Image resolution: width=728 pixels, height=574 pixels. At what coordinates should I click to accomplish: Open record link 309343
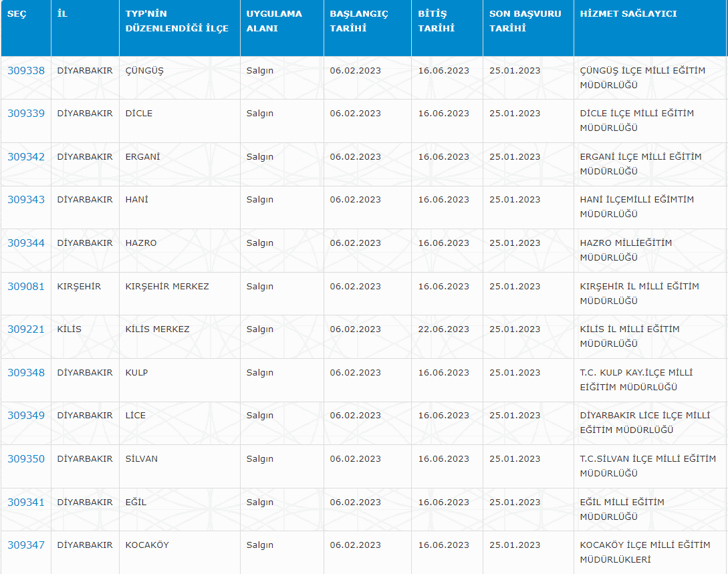click(x=26, y=200)
